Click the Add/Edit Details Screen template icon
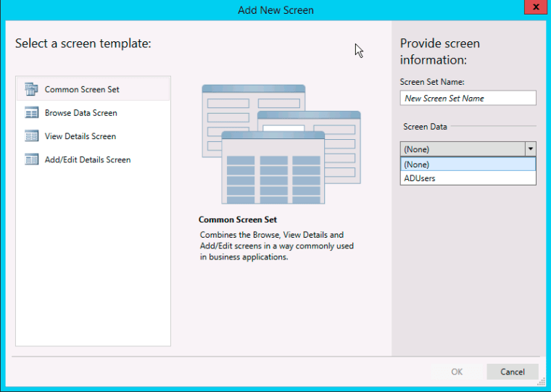This screenshot has width=551, height=392. click(x=31, y=159)
